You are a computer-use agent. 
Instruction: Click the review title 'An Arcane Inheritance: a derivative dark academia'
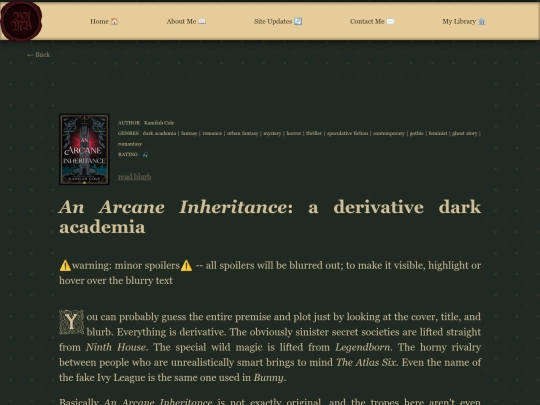(270, 217)
